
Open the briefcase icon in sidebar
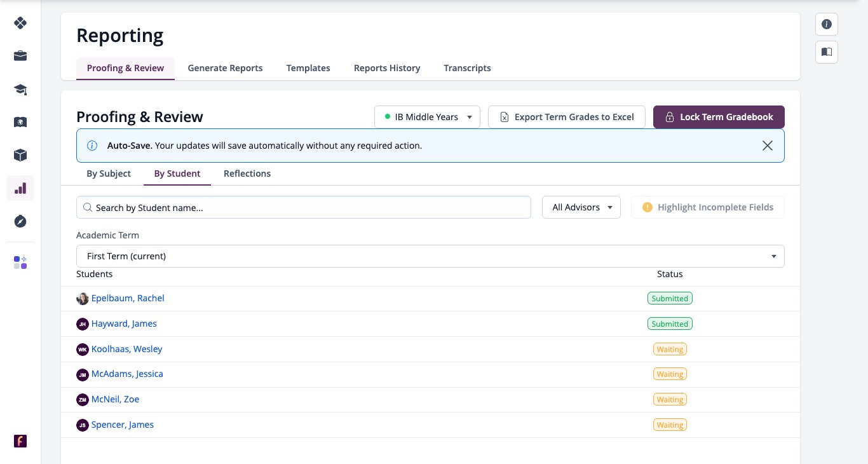coord(20,56)
